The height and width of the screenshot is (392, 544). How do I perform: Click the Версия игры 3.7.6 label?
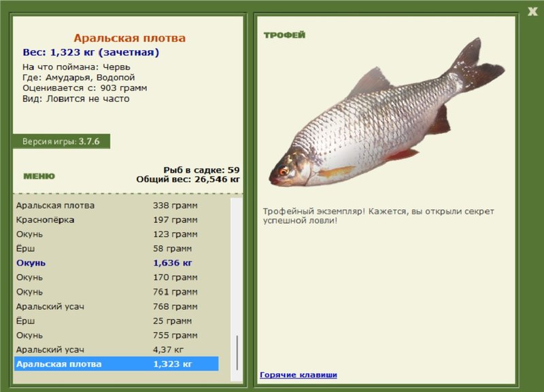pos(61,141)
